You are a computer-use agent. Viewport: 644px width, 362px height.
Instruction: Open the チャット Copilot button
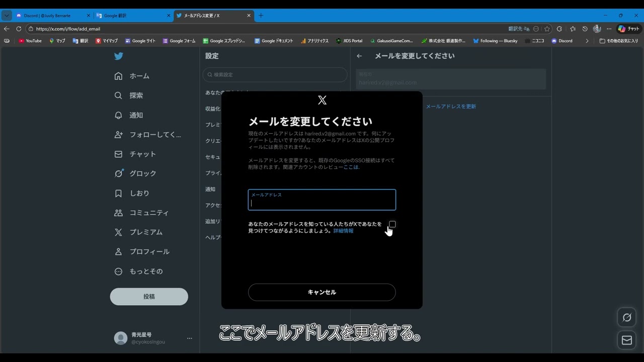(628, 29)
